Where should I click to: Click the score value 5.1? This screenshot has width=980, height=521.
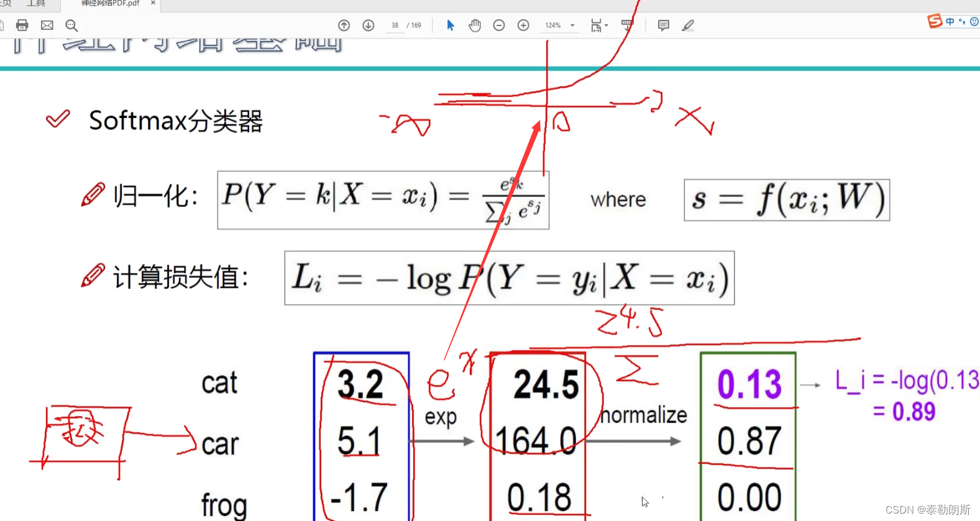359,441
